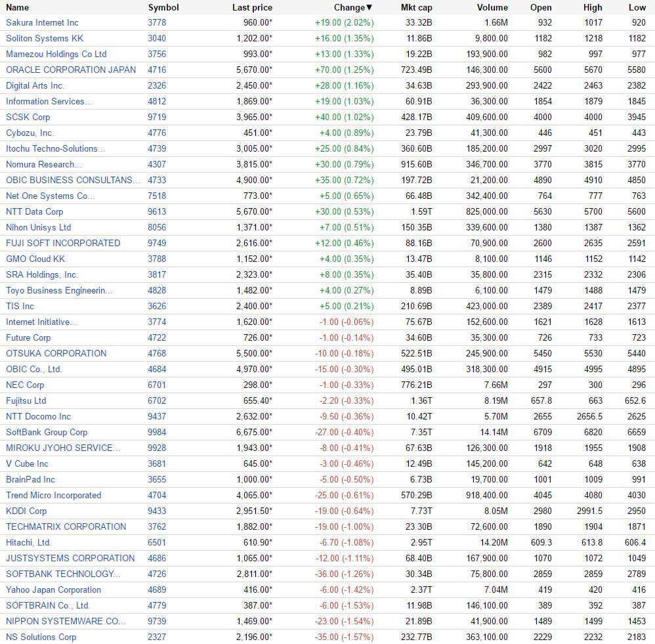Image resolution: width=655 pixels, height=644 pixels.
Task: Open Sakura Internet Inc company link
Action: coord(42,22)
